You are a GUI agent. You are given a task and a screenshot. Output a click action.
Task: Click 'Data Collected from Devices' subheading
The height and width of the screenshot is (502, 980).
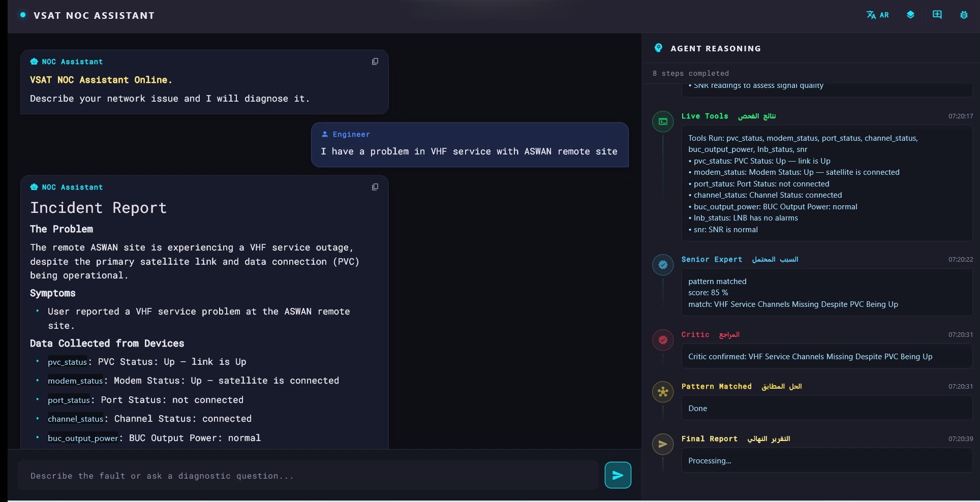[107, 343]
